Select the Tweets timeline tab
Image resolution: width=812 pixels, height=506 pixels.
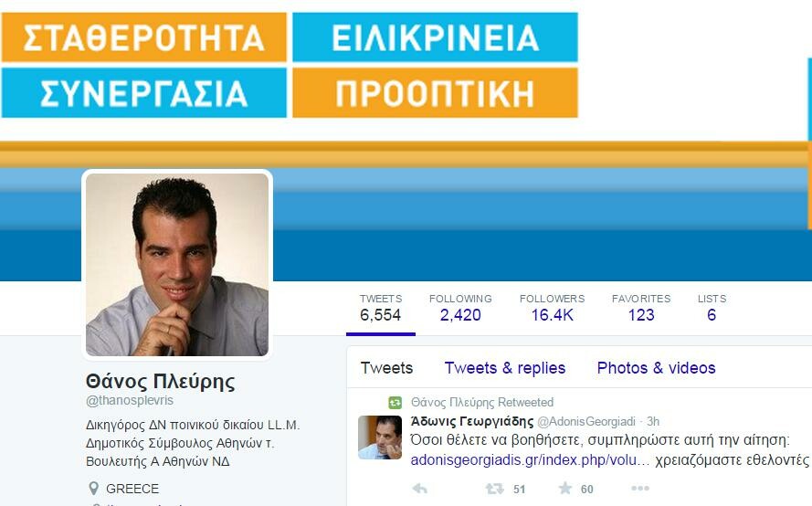(x=387, y=368)
